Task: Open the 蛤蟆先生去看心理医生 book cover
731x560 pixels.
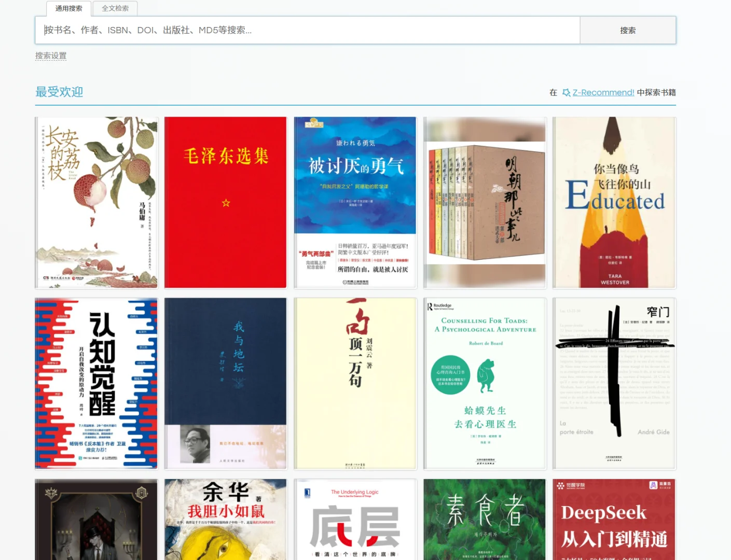Action: coord(485,384)
